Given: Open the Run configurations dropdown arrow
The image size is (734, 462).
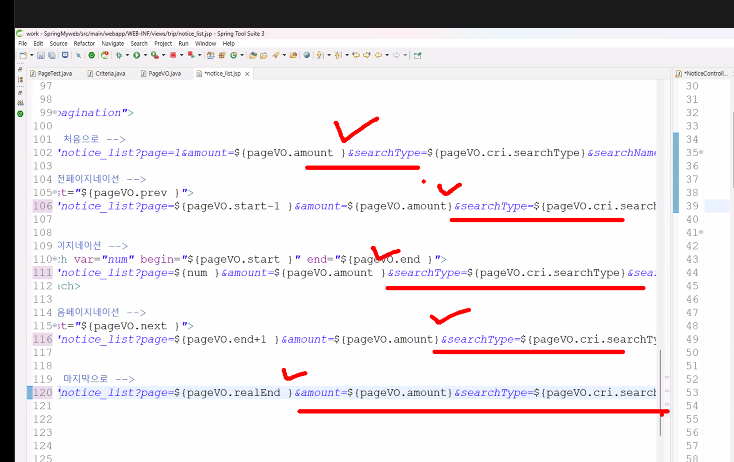Looking at the screenshot, I should [x=145, y=55].
